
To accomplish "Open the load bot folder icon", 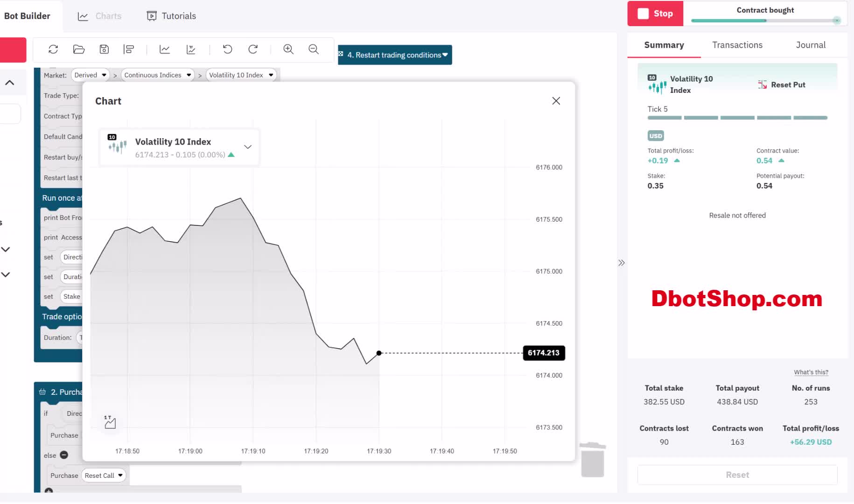I will click(79, 49).
